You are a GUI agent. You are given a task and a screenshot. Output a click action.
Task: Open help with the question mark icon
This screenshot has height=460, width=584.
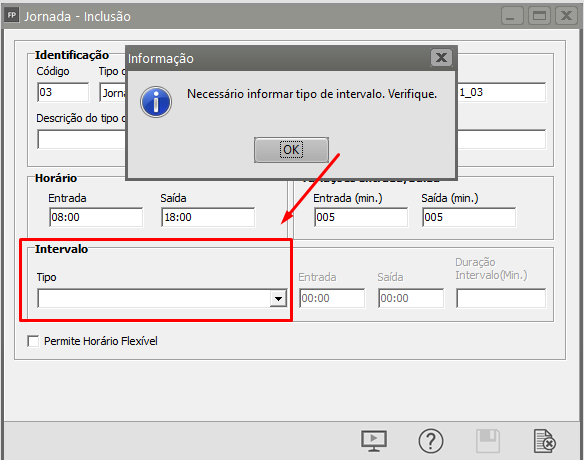point(431,441)
